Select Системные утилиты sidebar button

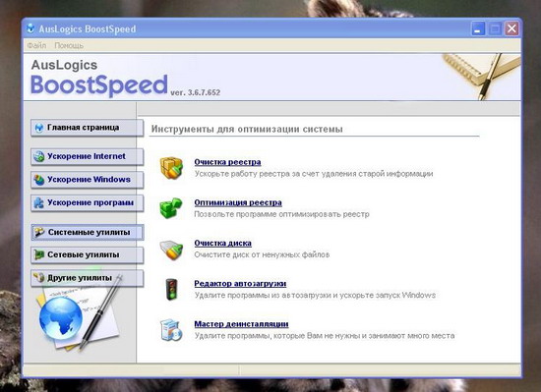[x=87, y=232]
